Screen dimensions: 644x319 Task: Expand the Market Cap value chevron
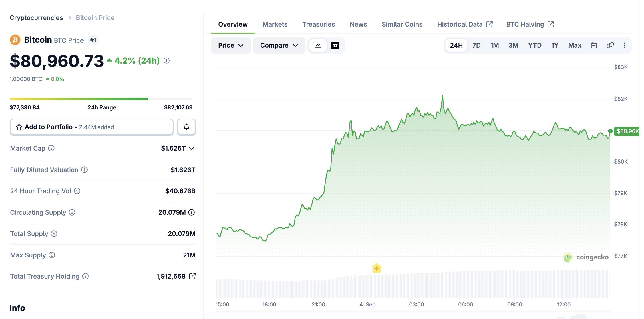(192, 148)
